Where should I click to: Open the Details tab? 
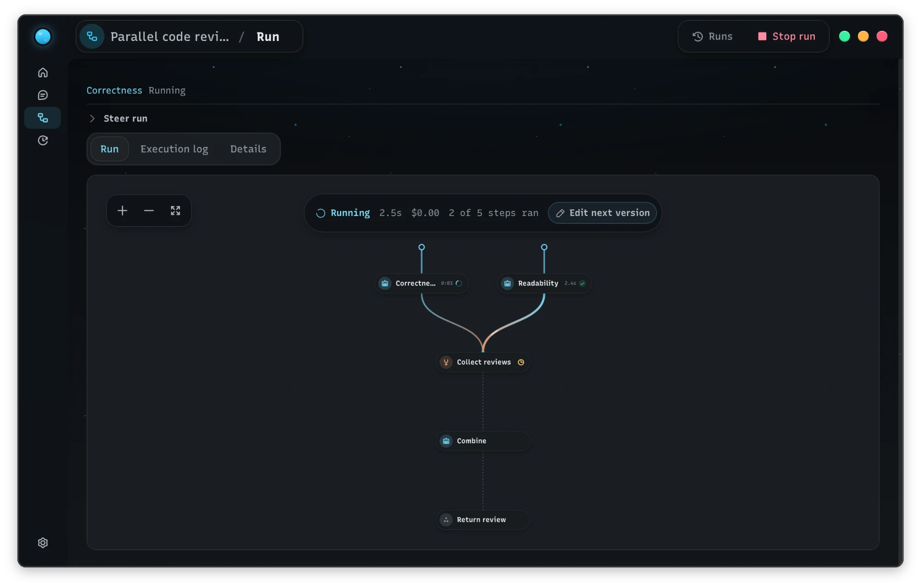[248, 149]
